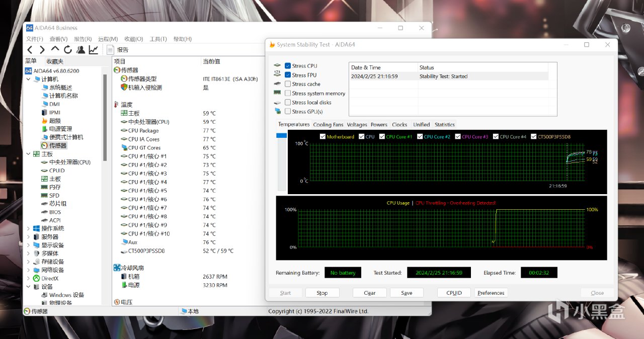Enable the Stress GPU(s) checkbox
Viewport: 644px width, 339px height.
(288, 111)
